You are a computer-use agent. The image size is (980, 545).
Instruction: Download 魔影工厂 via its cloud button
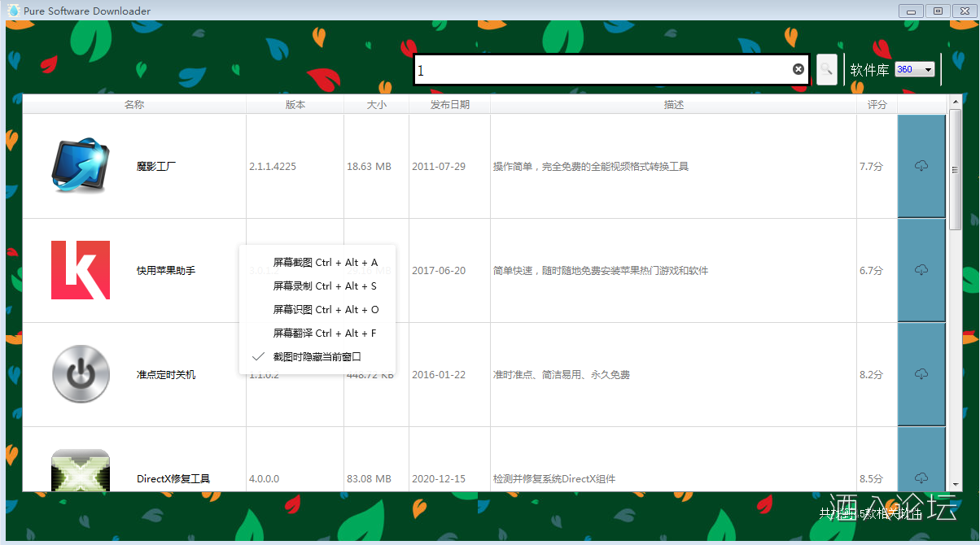tap(921, 166)
